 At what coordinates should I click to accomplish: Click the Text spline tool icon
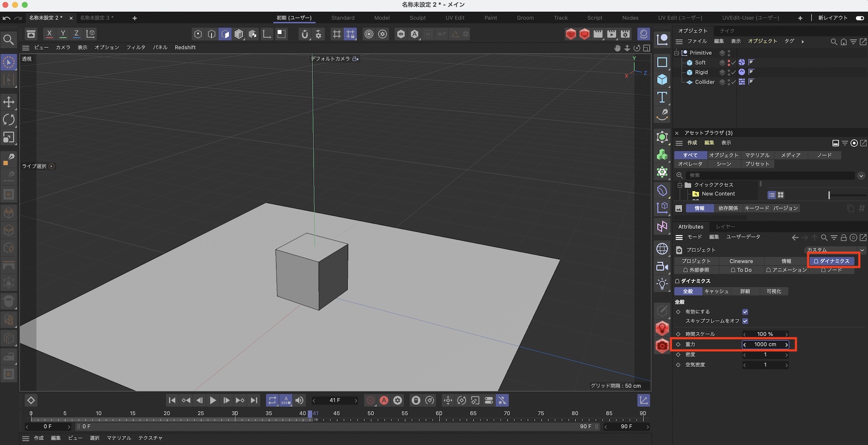coord(662,97)
